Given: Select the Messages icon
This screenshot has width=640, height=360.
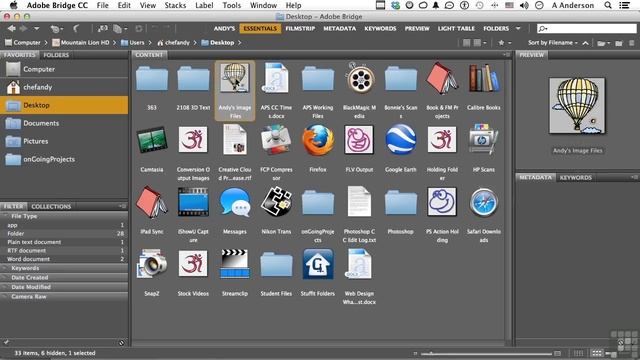Looking at the screenshot, I should 235,202.
